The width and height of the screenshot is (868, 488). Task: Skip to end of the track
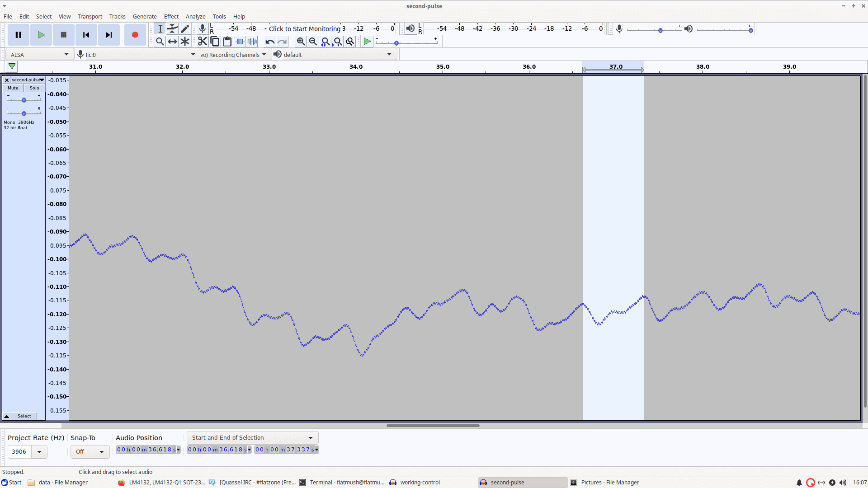click(109, 35)
